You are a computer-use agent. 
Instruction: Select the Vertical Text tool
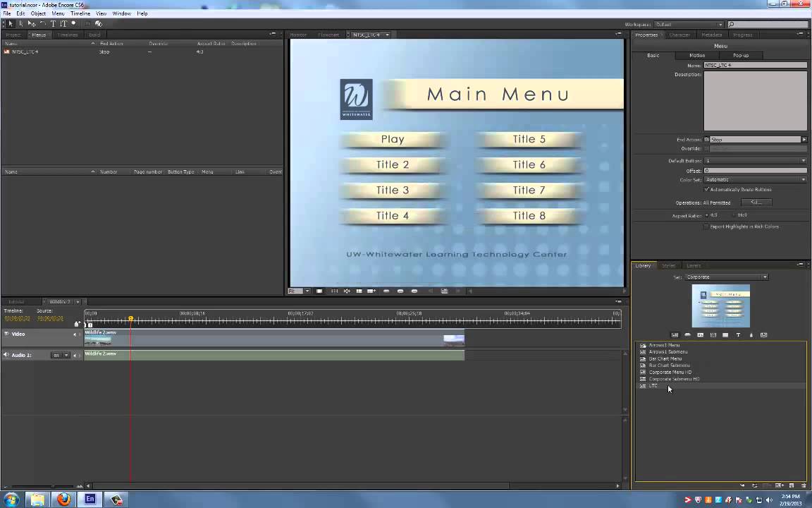(63, 24)
